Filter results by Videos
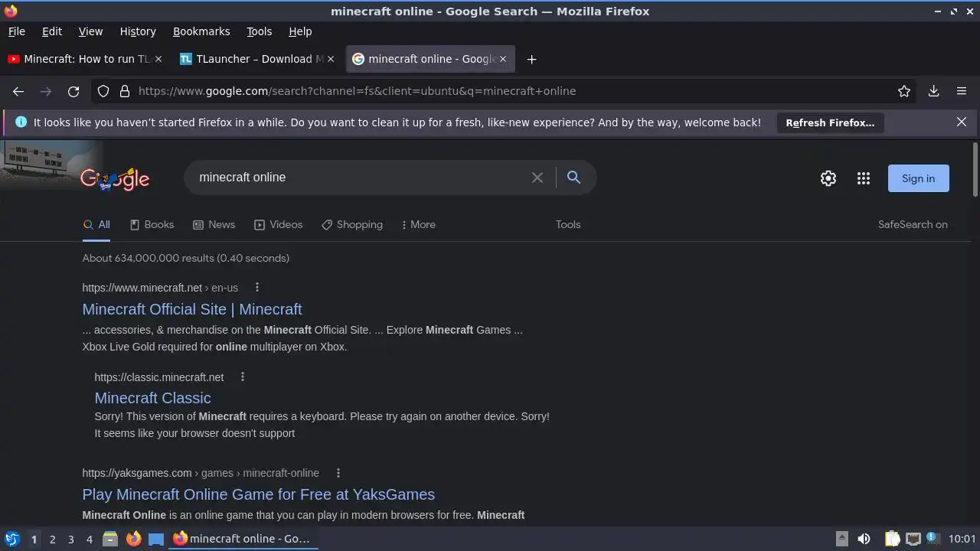The width and height of the screenshot is (980, 551). (x=278, y=224)
